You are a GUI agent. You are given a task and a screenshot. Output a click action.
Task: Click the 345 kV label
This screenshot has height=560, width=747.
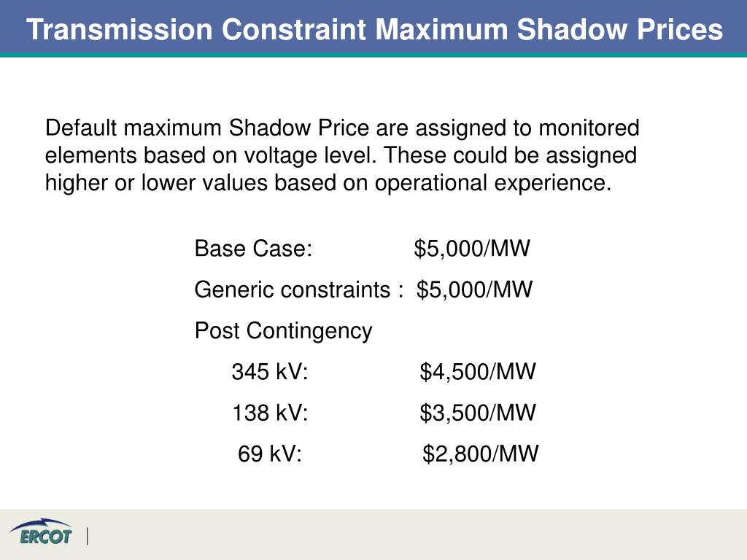pyautogui.click(x=270, y=372)
